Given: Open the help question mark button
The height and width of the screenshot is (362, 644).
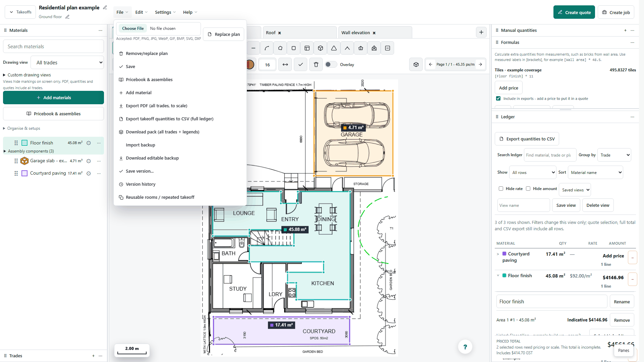Looking at the screenshot, I should (x=465, y=347).
